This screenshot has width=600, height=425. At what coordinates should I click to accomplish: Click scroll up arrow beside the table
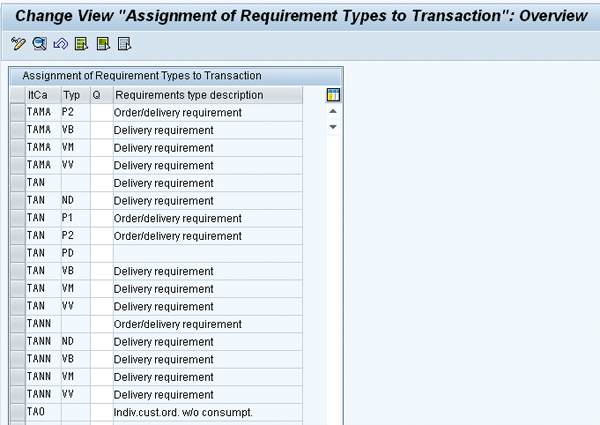pos(333,112)
